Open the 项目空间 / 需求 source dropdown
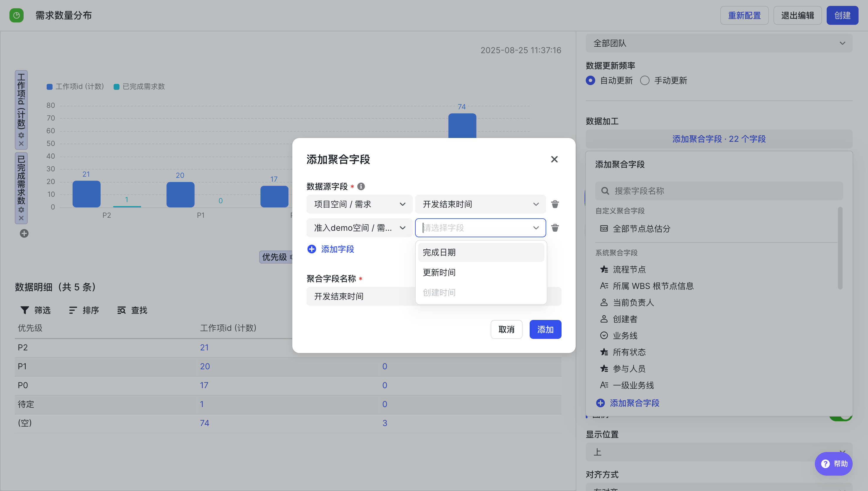Image resolution: width=868 pixels, height=491 pixels. 359,204
